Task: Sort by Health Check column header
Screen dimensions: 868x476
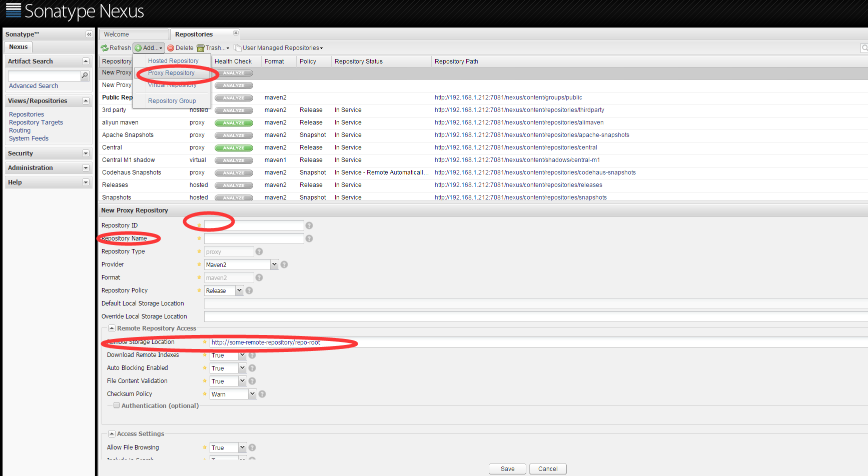Action: [x=236, y=61]
